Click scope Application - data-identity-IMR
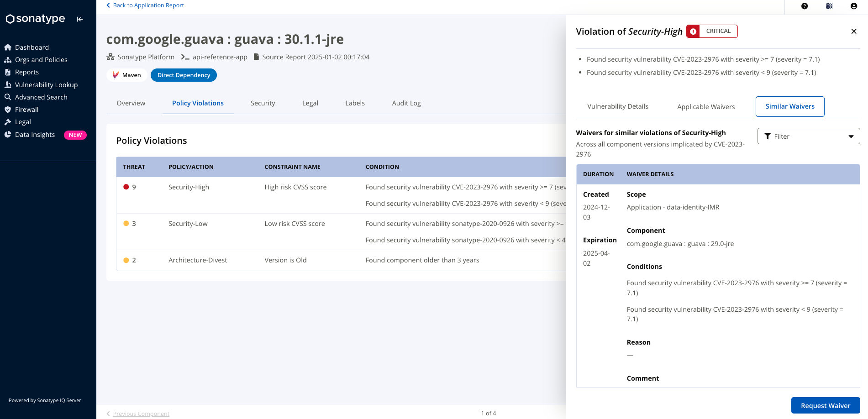Viewport: 868px width, 419px height. click(x=673, y=207)
